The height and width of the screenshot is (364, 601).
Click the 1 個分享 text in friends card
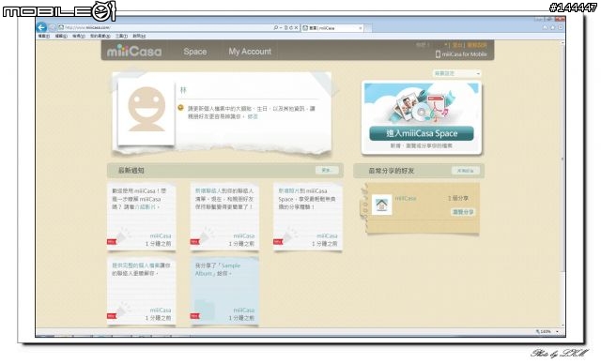click(x=458, y=198)
